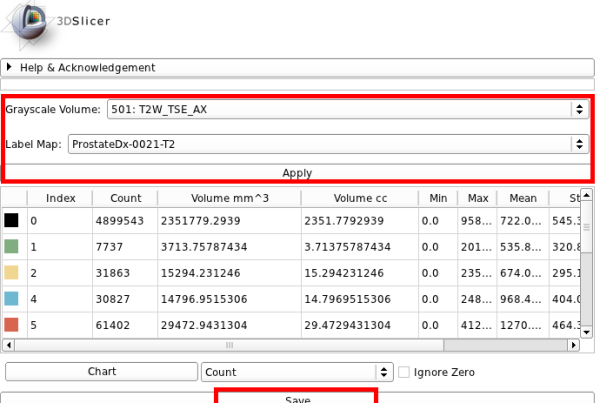Click the Chart button
600x403 pixels.
point(101,372)
